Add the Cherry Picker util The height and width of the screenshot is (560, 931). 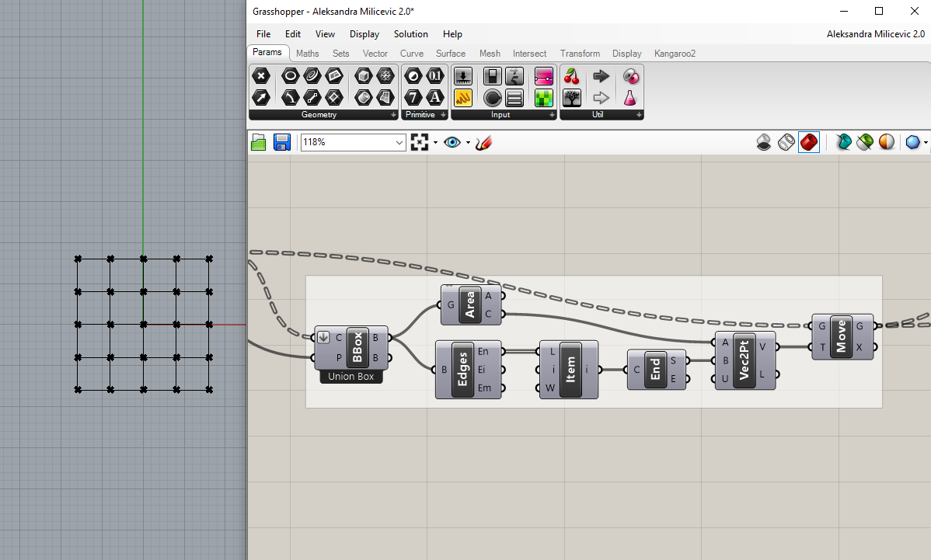[x=572, y=76]
